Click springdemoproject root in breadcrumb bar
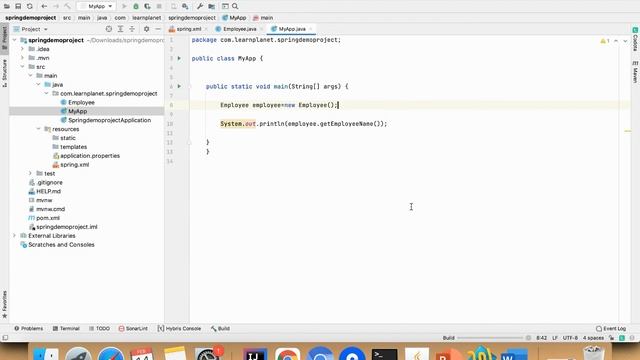The height and width of the screenshot is (360, 640). coord(31,18)
